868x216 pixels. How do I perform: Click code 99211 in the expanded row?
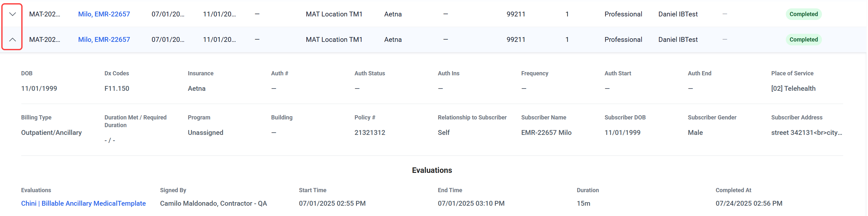pyautogui.click(x=516, y=40)
